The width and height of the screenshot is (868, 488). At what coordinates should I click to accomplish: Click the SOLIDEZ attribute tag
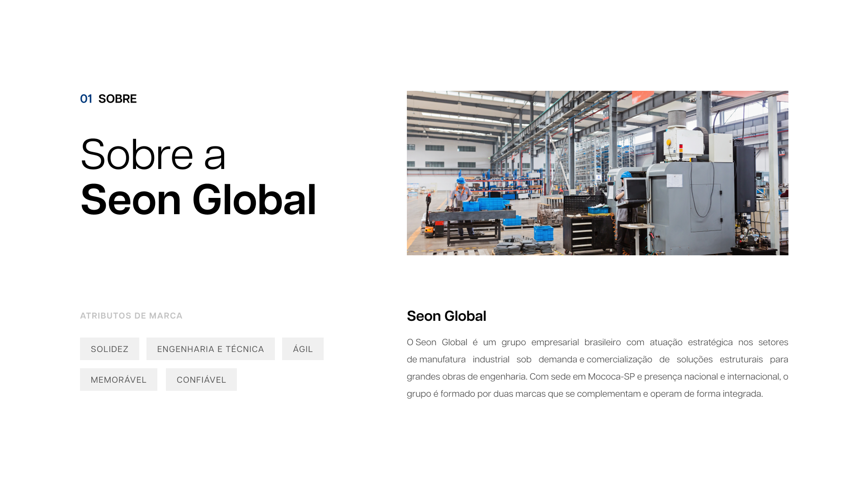point(109,349)
